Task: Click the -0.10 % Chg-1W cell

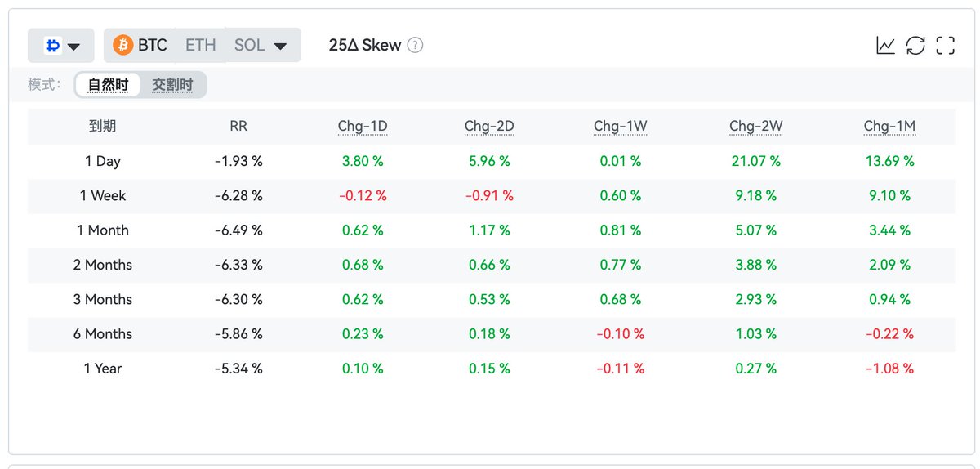Action: [x=620, y=334]
